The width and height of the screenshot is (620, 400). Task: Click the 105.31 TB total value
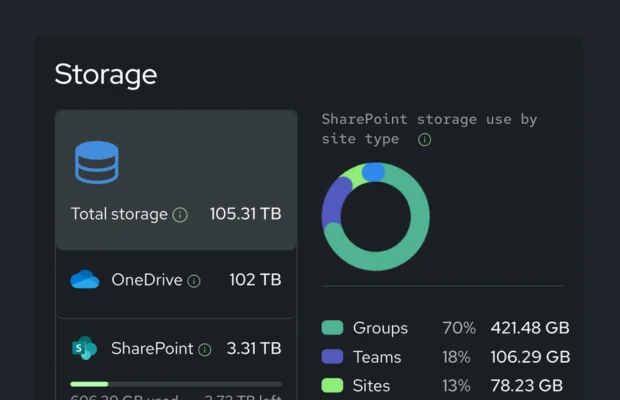(246, 214)
